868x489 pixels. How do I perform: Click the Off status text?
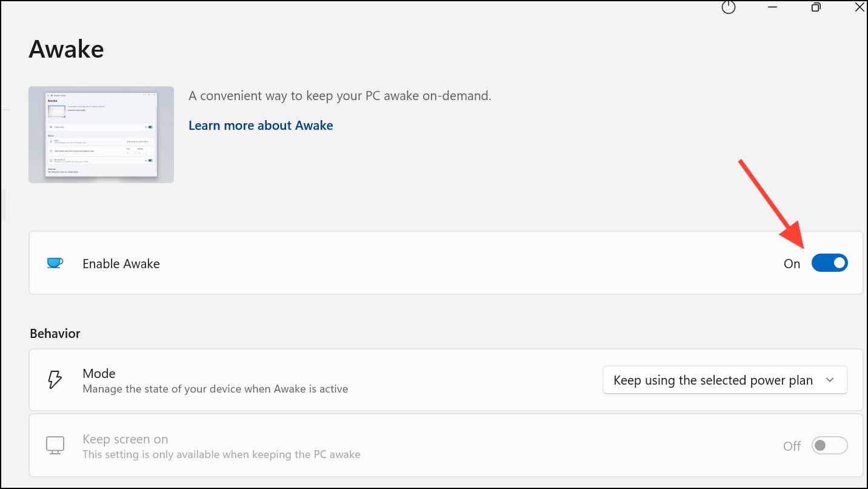[792, 446]
